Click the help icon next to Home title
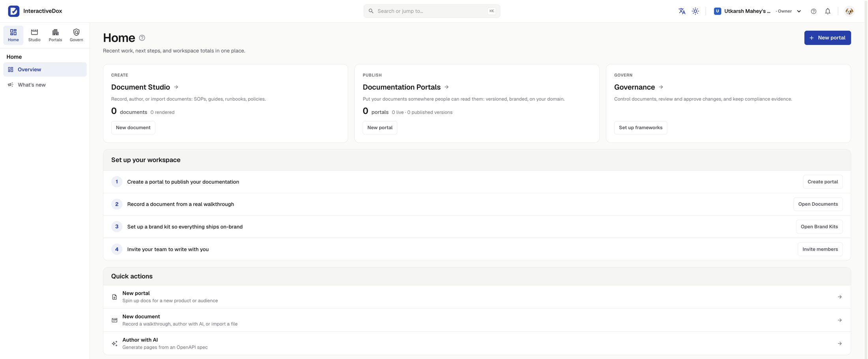Image resolution: width=868 pixels, height=359 pixels. point(142,38)
